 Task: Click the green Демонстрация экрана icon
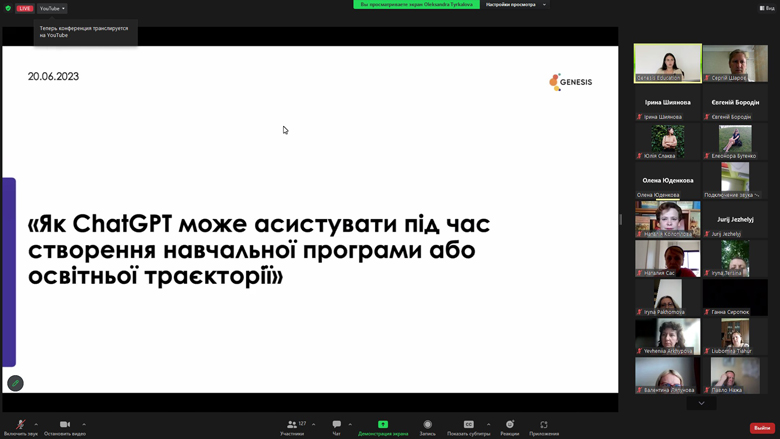coord(383,424)
